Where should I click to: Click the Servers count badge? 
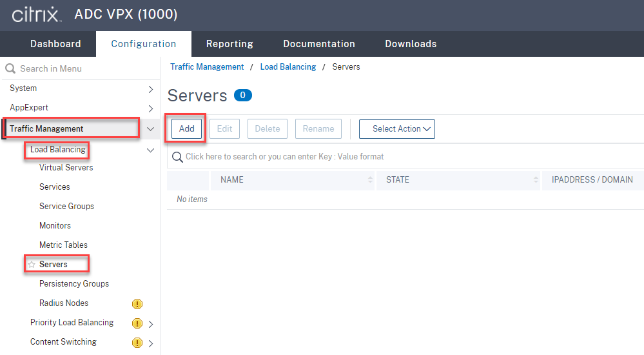point(243,95)
